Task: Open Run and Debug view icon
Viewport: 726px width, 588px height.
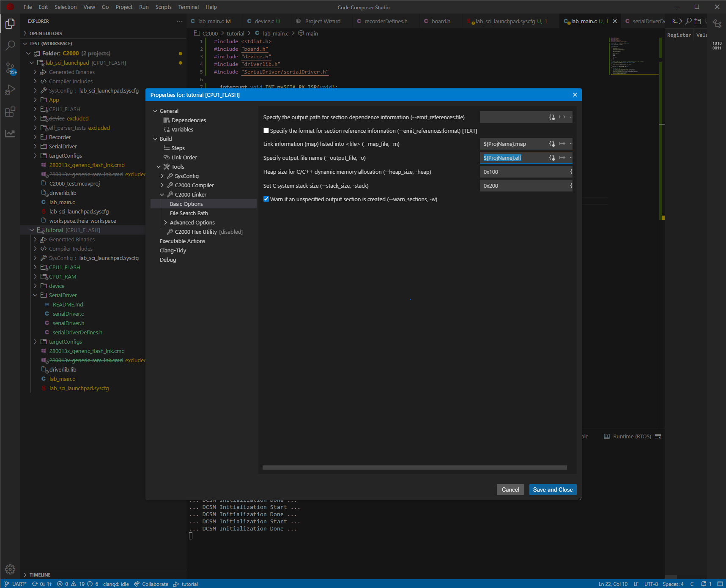Action: [10, 90]
